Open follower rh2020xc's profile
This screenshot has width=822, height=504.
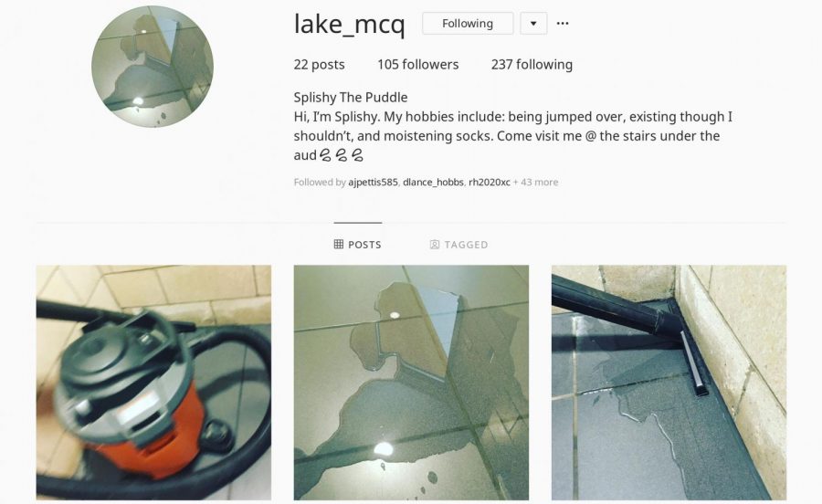click(490, 183)
